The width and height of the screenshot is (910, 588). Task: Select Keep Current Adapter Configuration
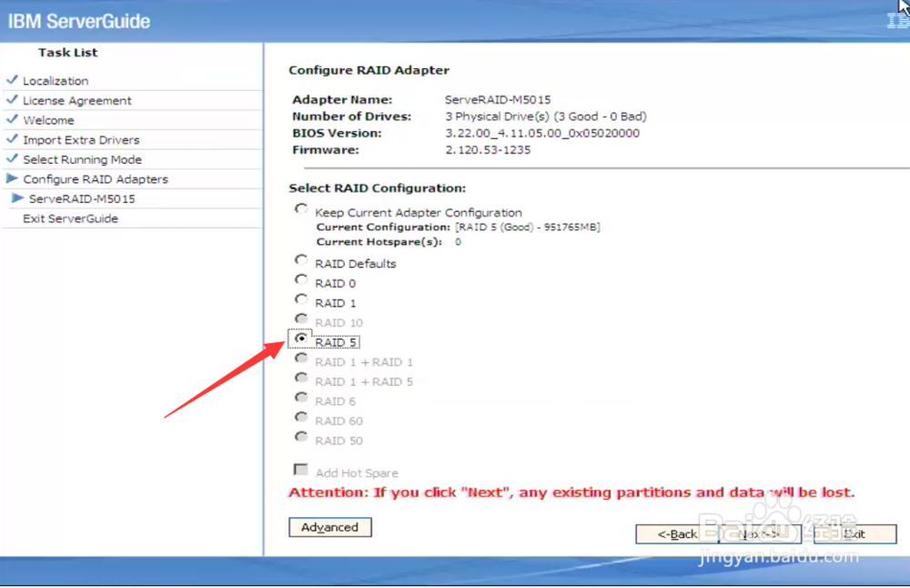point(300,208)
